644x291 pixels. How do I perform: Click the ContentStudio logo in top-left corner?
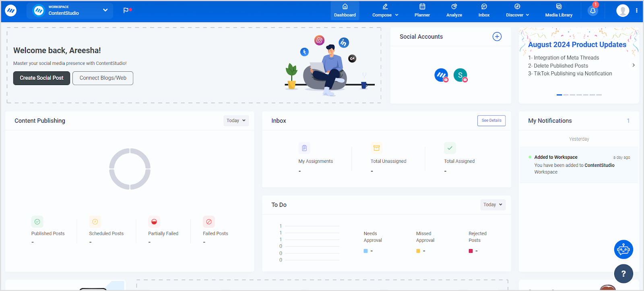coord(11,10)
